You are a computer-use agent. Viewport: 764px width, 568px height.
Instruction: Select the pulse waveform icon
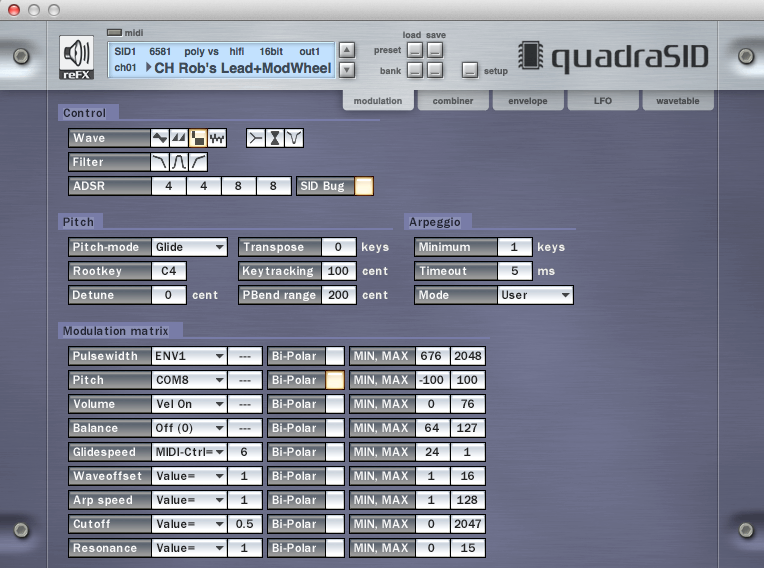click(x=196, y=138)
